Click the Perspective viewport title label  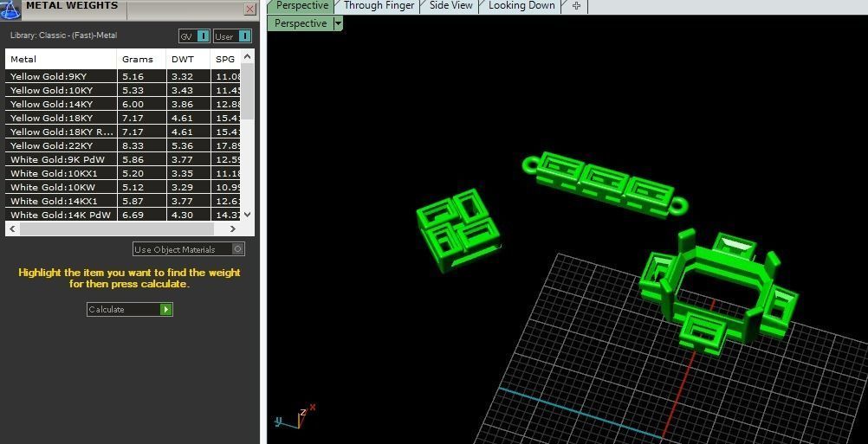coord(301,23)
